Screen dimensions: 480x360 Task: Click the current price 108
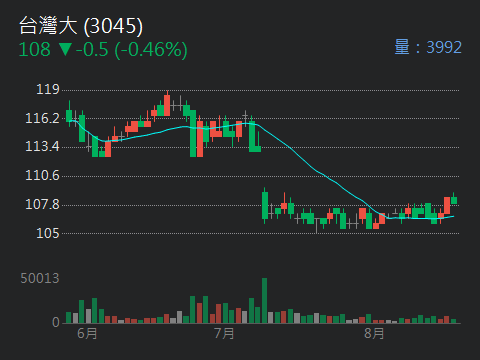[x=34, y=50]
